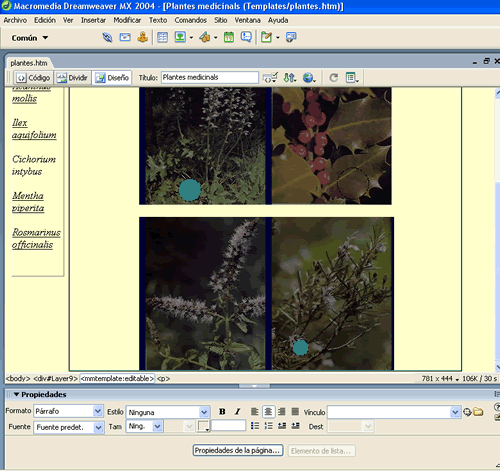Viewport: 500px width, 471px height.
Task: Click the Insert Table icon
Action: 162,37
